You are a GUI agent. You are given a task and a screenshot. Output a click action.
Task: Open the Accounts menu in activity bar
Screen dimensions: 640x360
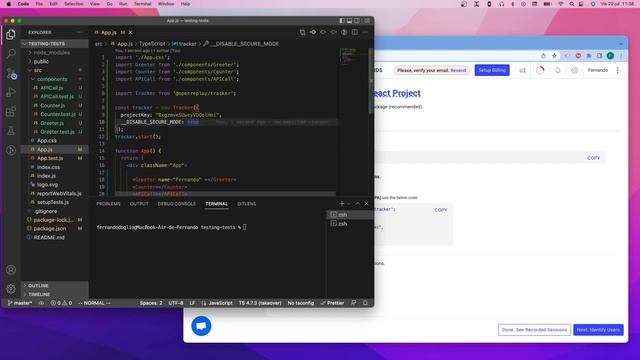point(11,270)
